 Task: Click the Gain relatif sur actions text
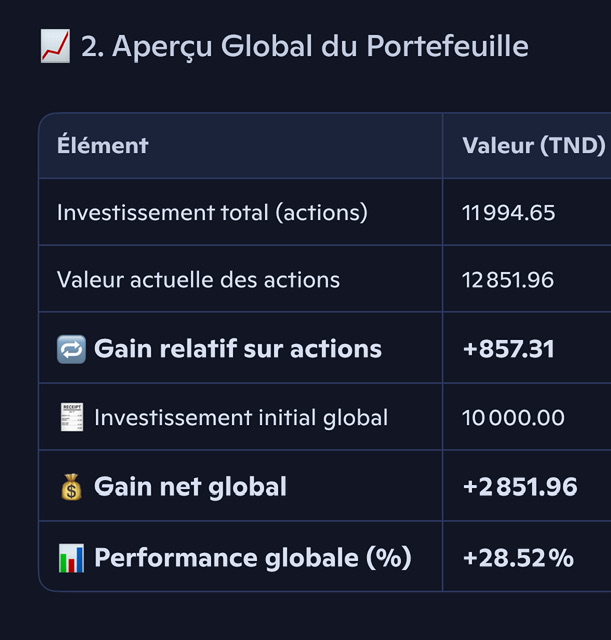[238, 349]
